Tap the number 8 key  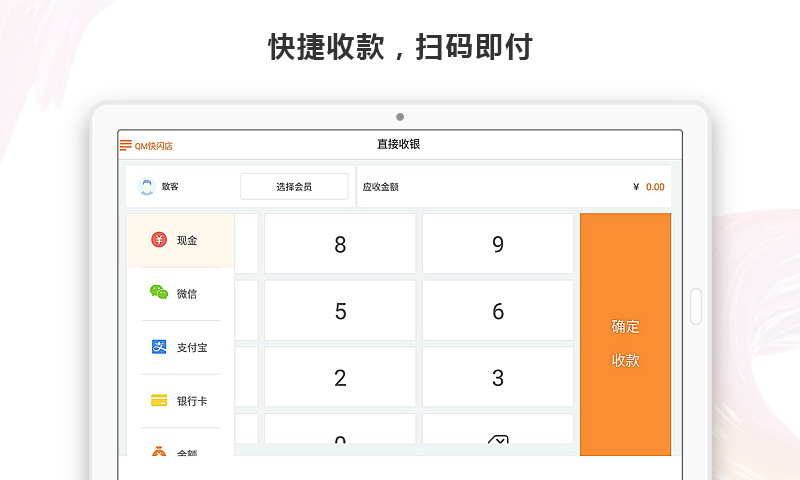pyautogui.click(x=340, y=244)
